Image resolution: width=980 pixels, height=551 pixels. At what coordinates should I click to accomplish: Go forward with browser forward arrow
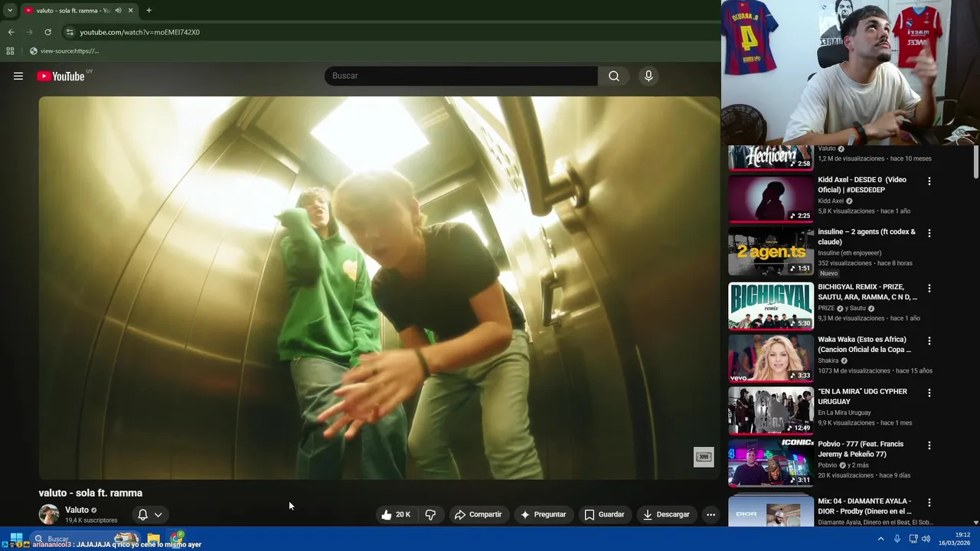click(x=29, y=32)
